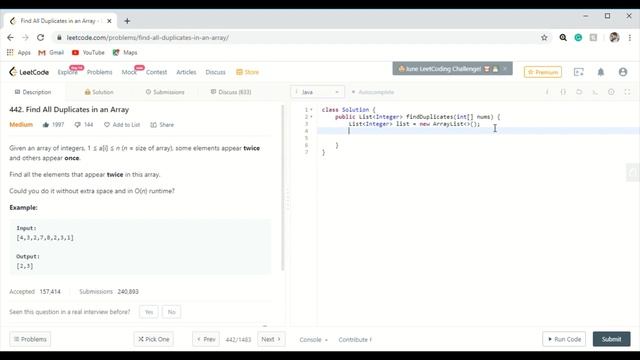Viewport: 640px width, 360px height.
Task: Open the 144 comments icon
Action: (78, 125)
